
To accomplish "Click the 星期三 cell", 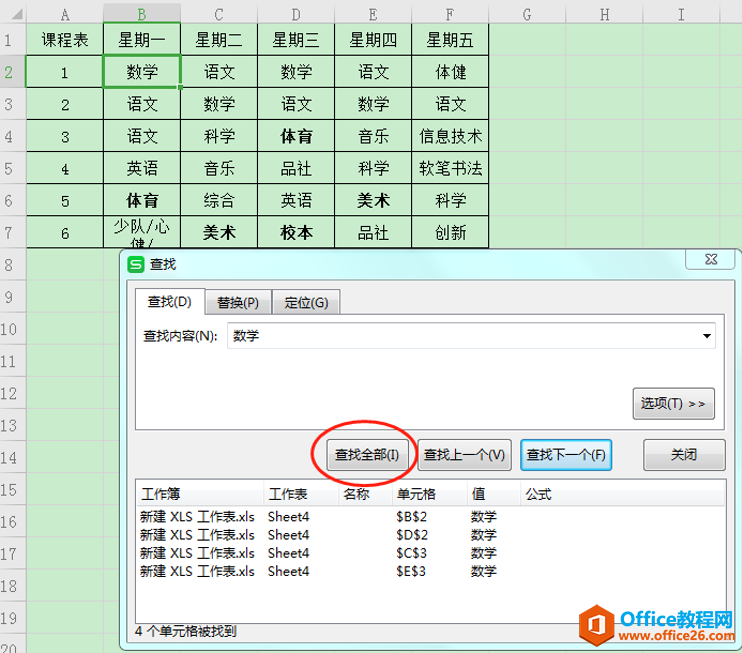I will point(296,40).
